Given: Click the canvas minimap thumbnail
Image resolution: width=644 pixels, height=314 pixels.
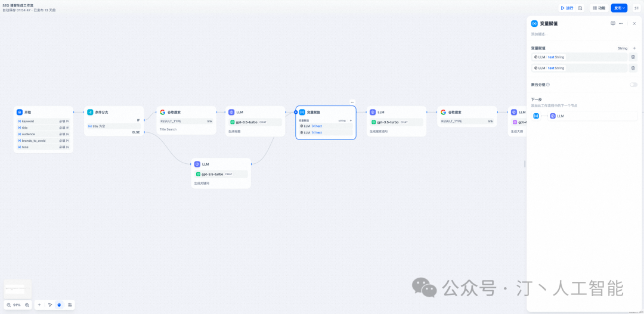Looking at the screenshot, I should [17, 288].
